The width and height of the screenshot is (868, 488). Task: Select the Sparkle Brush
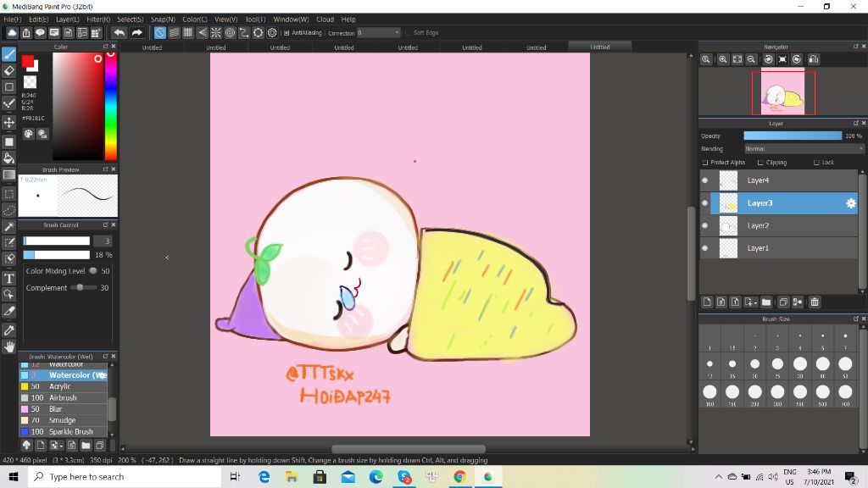tap(64, 431)
